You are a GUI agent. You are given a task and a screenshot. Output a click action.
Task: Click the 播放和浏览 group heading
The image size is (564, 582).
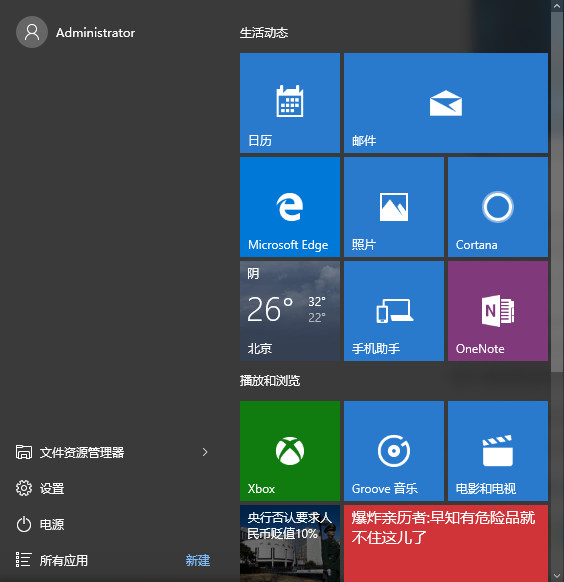tap(270, 380)
